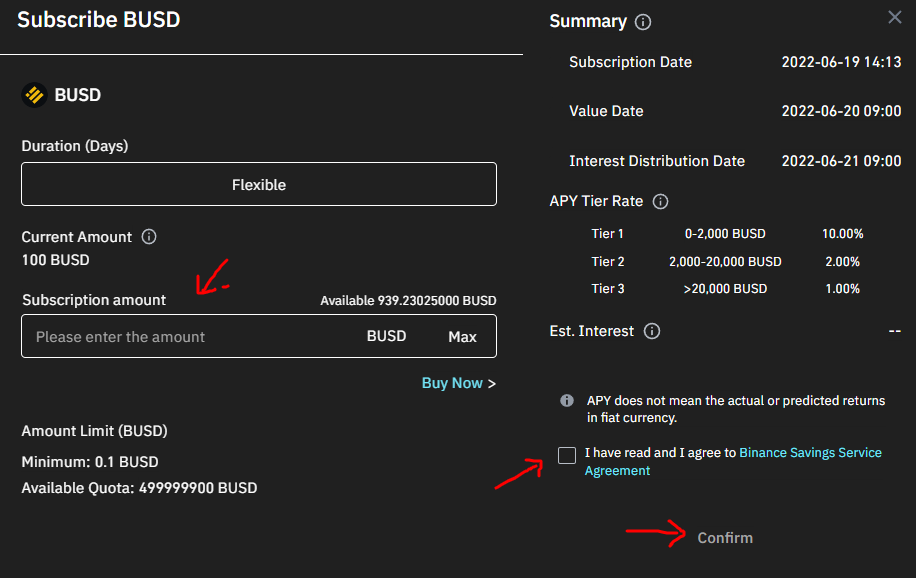The width and height of the screenshot is (916, 578).
Task: Click the Est. Interest info icon
Action: [x=652, y=331]
